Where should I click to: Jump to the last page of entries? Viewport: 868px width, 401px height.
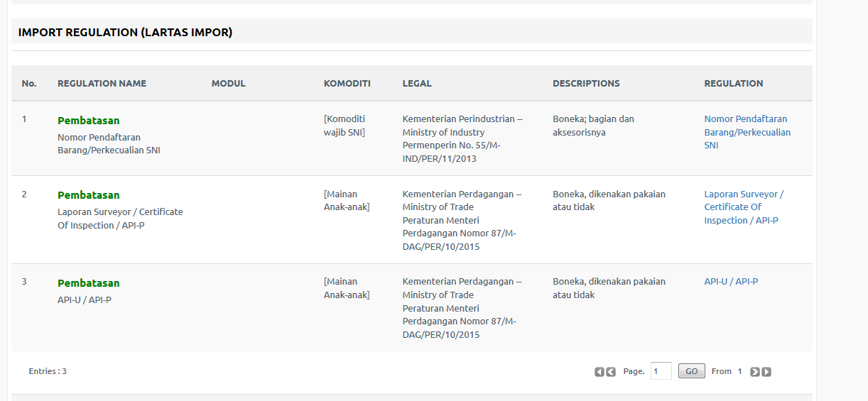click(766, 372)
